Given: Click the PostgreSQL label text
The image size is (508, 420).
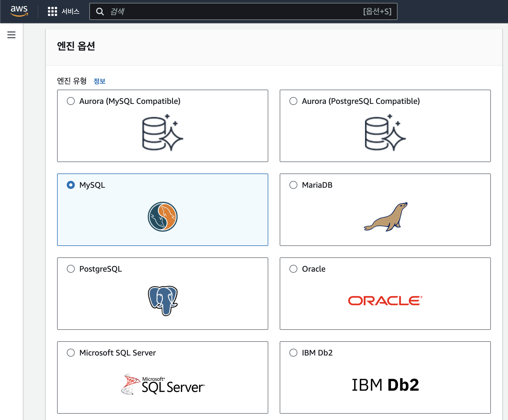Looking at the screenshot, I should coord(100,269).
